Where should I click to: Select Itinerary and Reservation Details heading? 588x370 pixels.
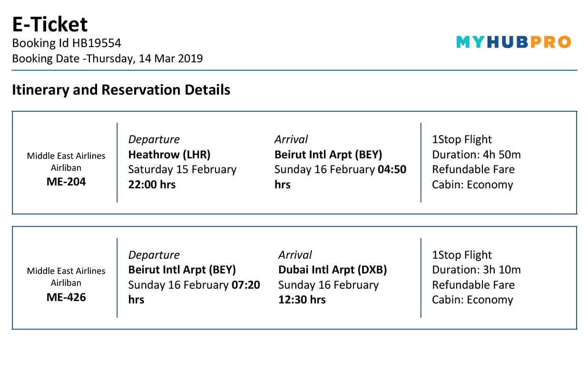click(121, 89)
